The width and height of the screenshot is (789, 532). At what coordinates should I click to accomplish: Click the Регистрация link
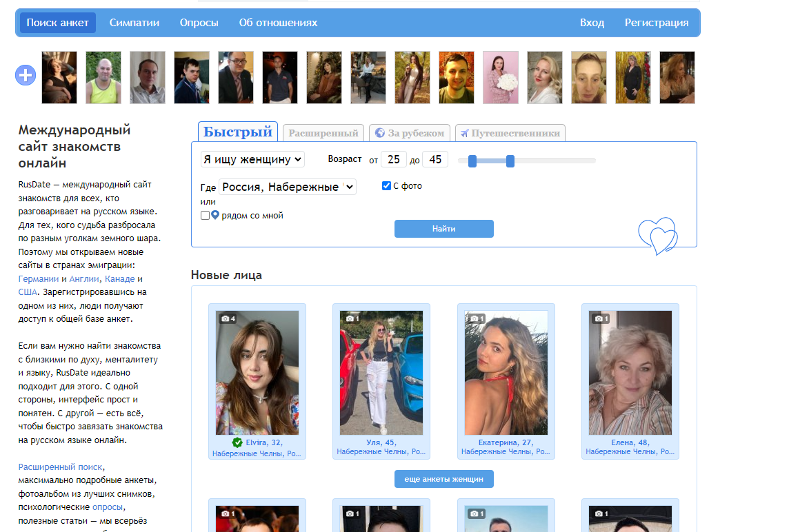(x=657, y=23)
